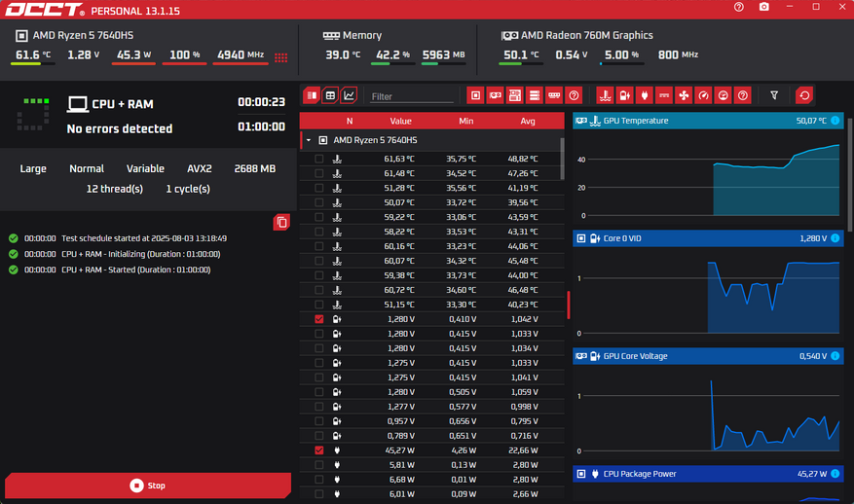This screenshot has height=504, width=854.
Task: Toggle unknown sensor type filter question icon
Action: 742,95
